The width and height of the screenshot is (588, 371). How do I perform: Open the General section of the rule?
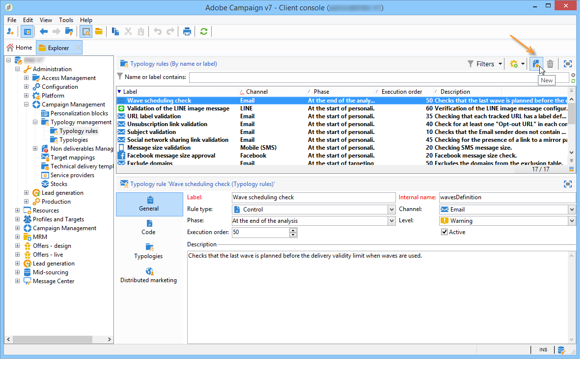149,204
